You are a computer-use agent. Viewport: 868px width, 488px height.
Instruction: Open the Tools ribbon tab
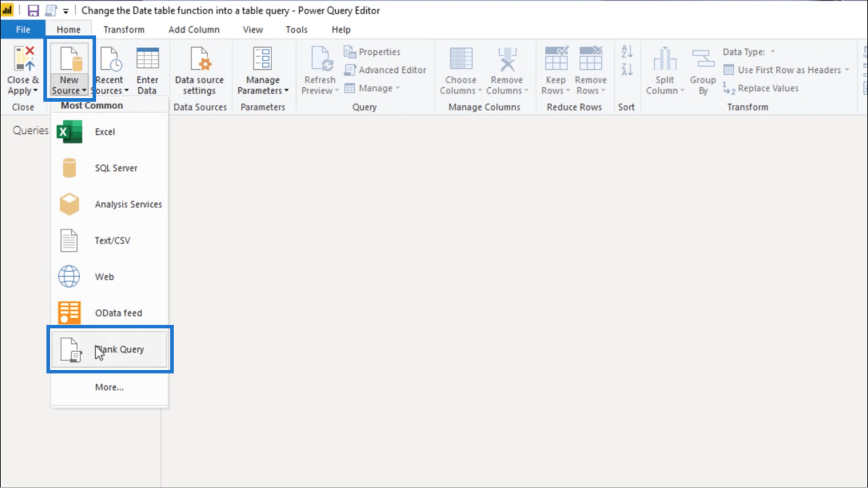click(297, 29)
